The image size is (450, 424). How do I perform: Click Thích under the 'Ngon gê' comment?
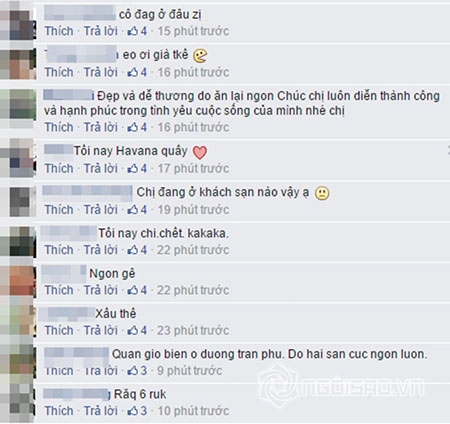coord(59,290)
